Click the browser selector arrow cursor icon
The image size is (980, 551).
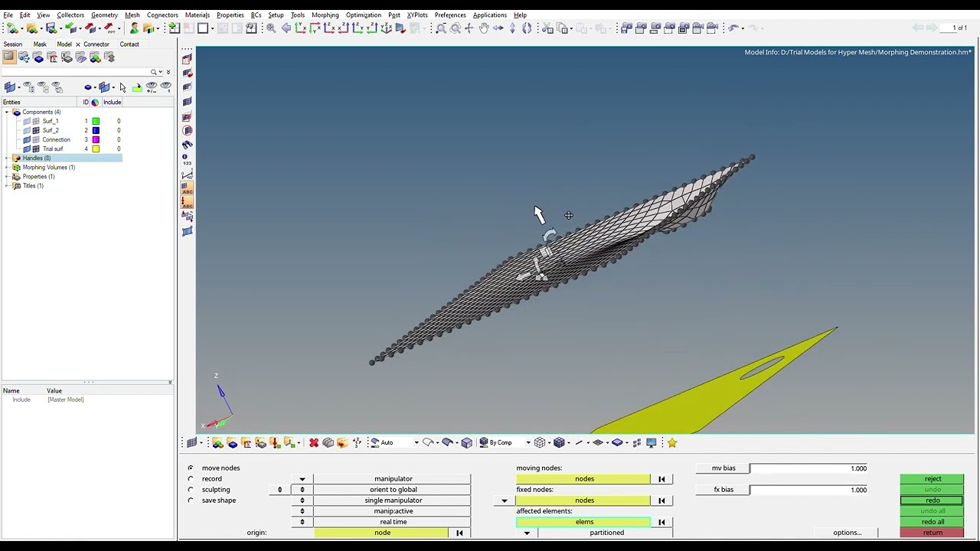coord(122,87)
